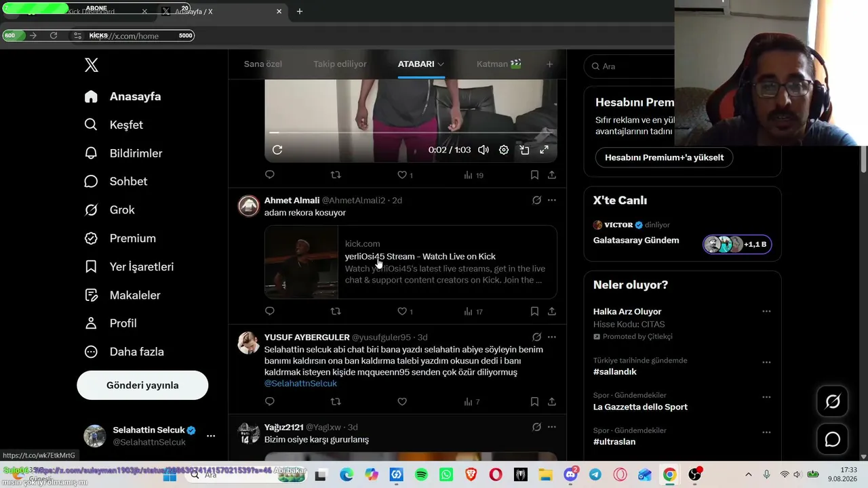Reply to Ahmet Almali's post
This screenshot has height=488, width=868.
pos(270,311)
